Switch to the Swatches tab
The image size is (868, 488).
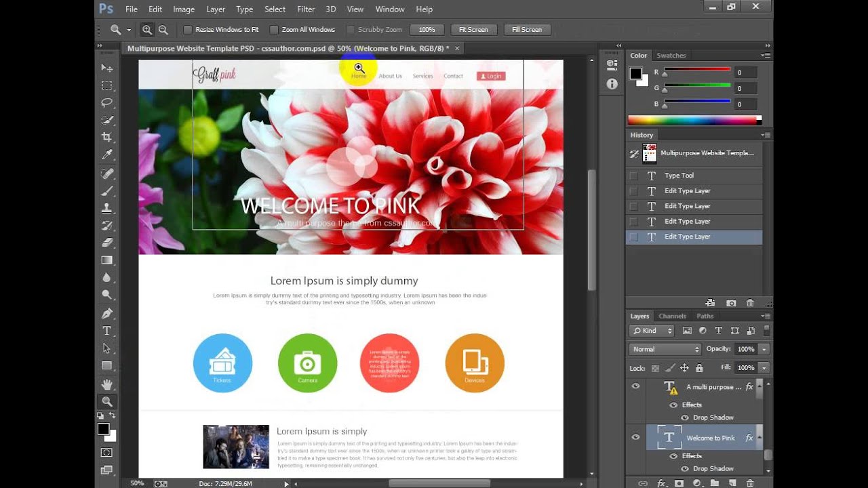(x=671, y=56)
